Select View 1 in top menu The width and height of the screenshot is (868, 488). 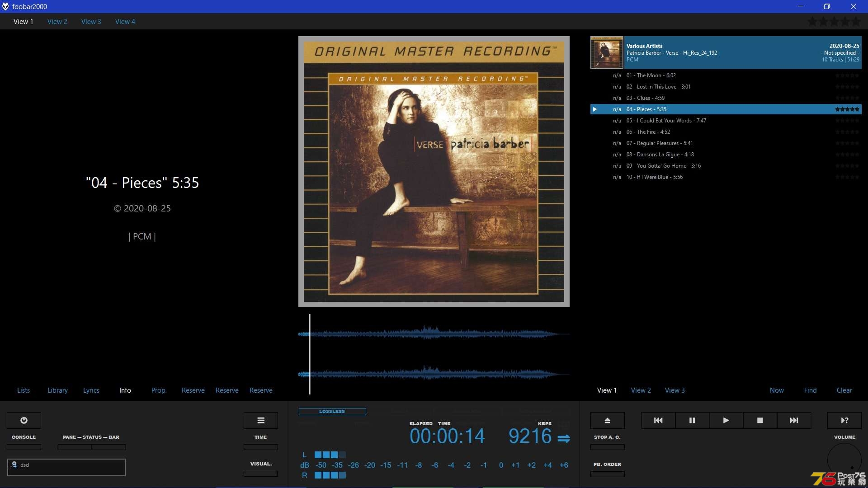24,21
